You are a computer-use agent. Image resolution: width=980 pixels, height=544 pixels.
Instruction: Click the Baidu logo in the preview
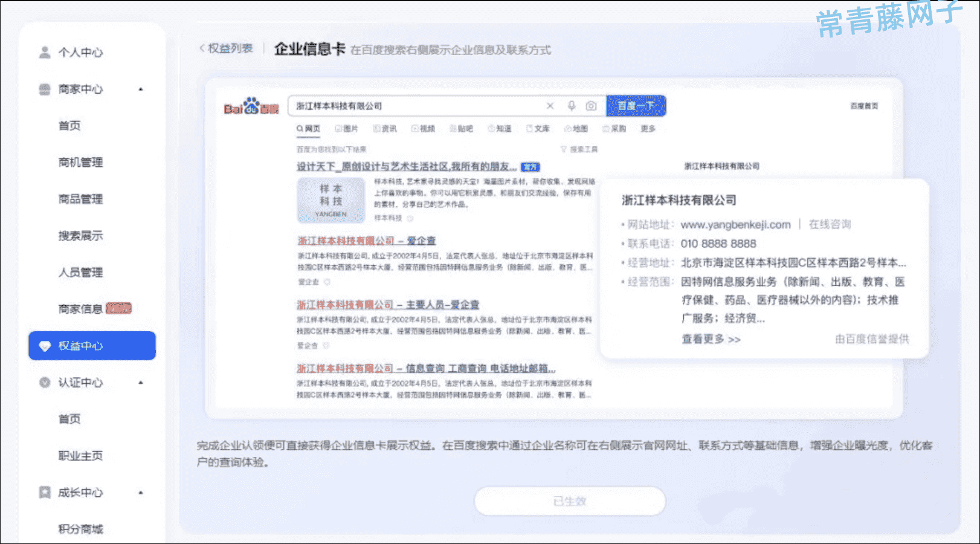point(251,106)
